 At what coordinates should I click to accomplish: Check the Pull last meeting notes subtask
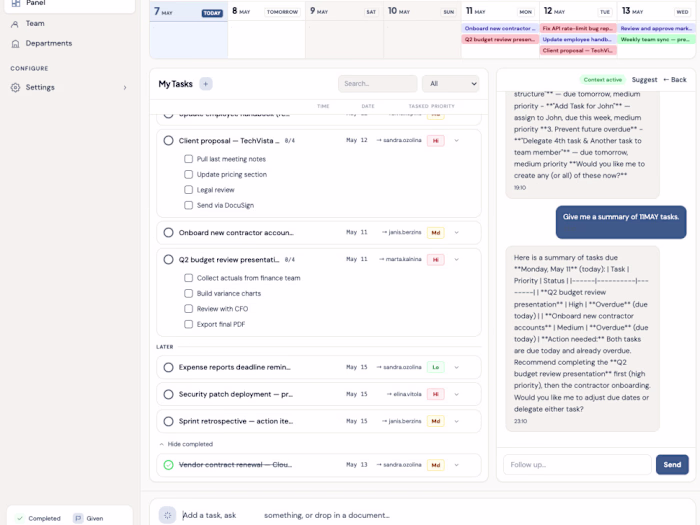(188, 159)
